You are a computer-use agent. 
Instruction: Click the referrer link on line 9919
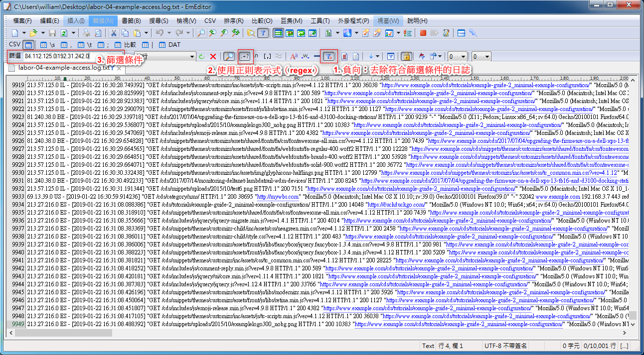coord(484,85)
